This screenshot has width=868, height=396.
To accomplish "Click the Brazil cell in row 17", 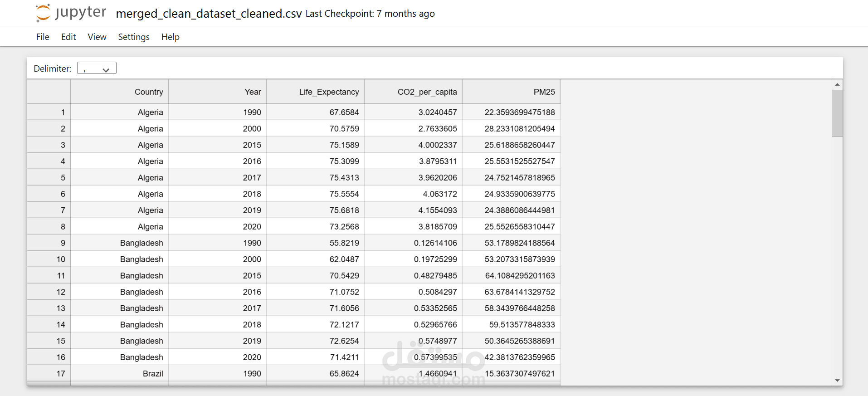I will tap(119, 373).
